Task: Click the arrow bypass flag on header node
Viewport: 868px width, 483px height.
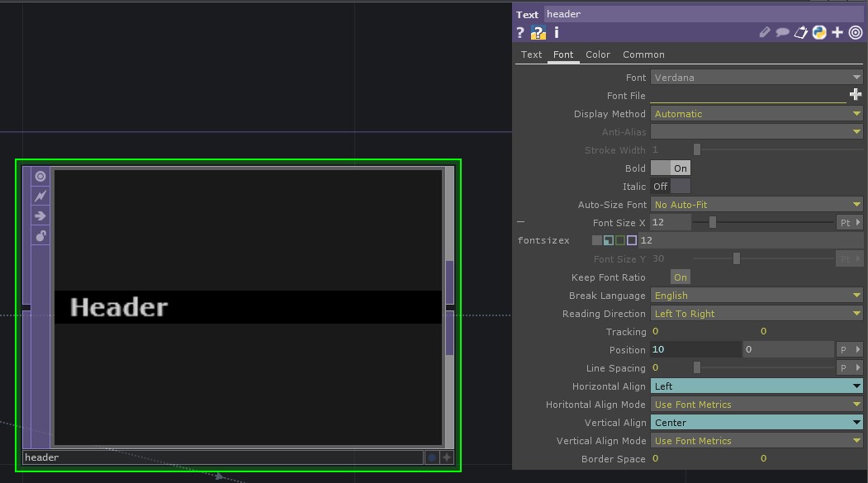Action: click(x=40, y=215)
